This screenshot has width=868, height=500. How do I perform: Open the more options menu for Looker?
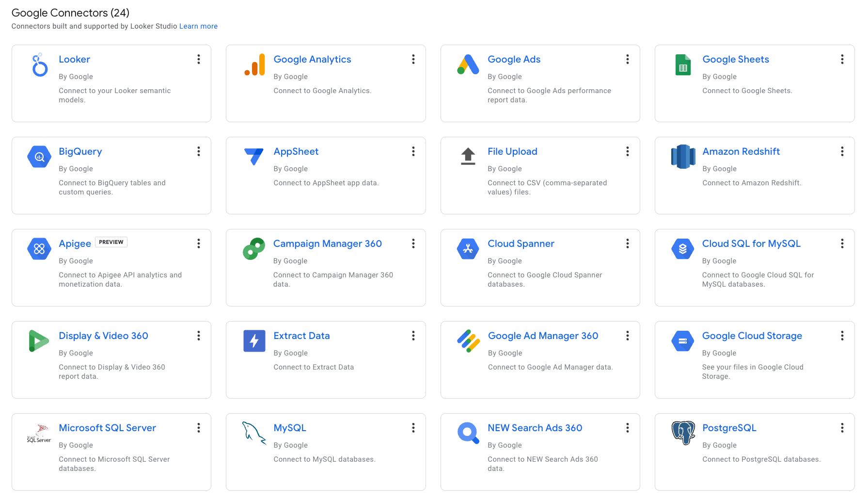click(x=199, y=59)
